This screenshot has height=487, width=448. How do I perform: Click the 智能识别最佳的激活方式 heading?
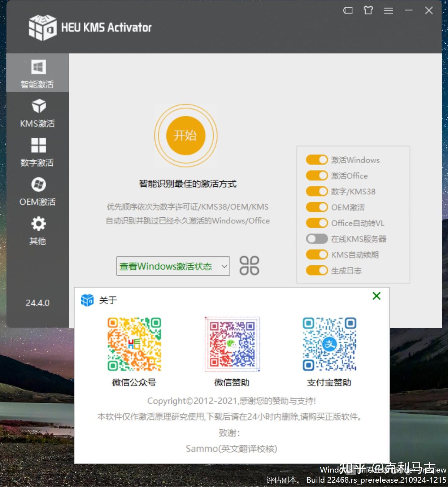pos(188,184)
